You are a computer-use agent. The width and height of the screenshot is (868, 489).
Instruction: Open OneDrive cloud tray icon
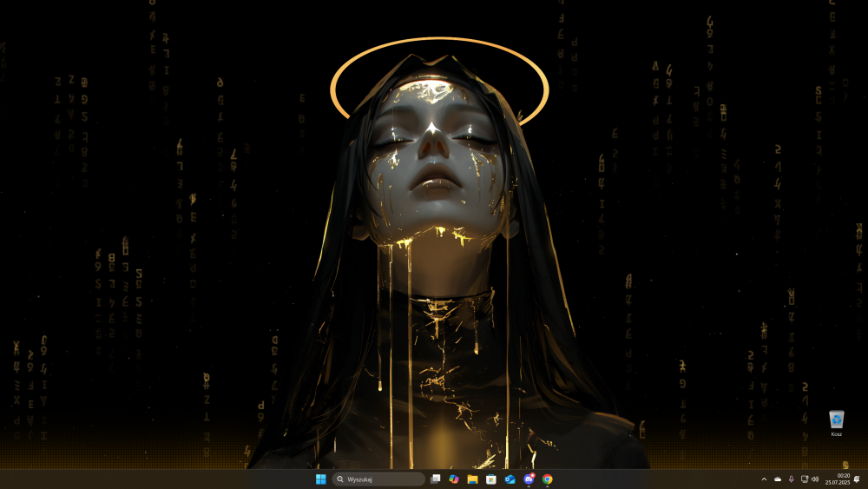click(x=778, y=479)
